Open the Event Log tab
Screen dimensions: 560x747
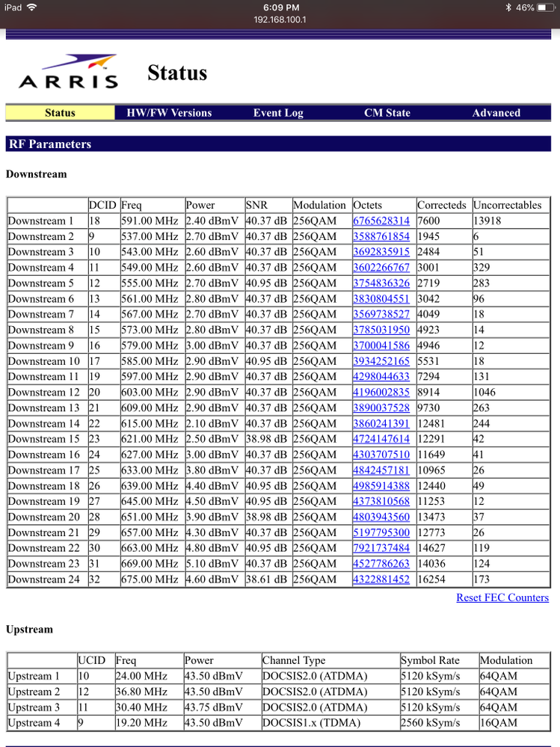(278, 113)
